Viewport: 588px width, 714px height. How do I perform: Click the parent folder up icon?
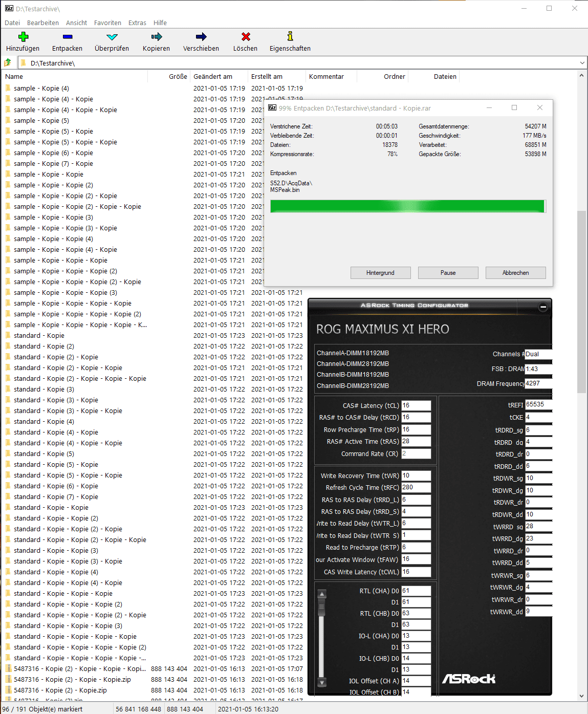(x=8, y=63)
